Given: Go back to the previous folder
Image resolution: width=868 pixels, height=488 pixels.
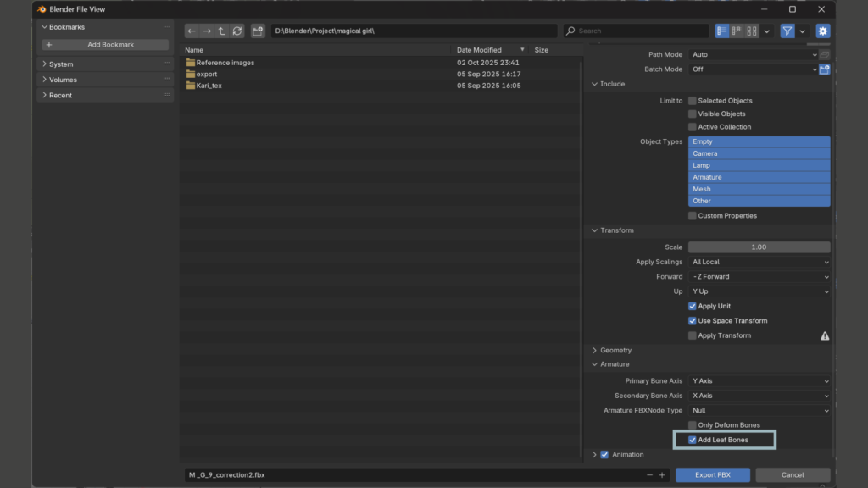Looking at the screenshot, I should (192, 30).
